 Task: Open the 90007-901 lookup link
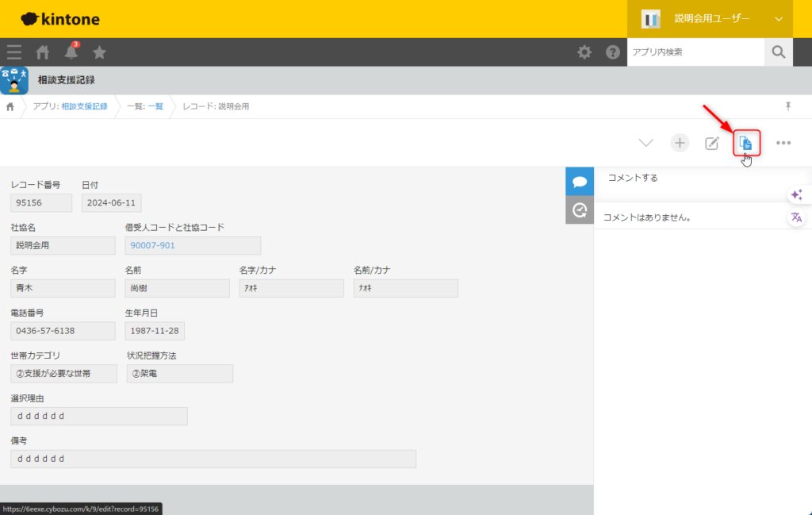pos(152,246)
